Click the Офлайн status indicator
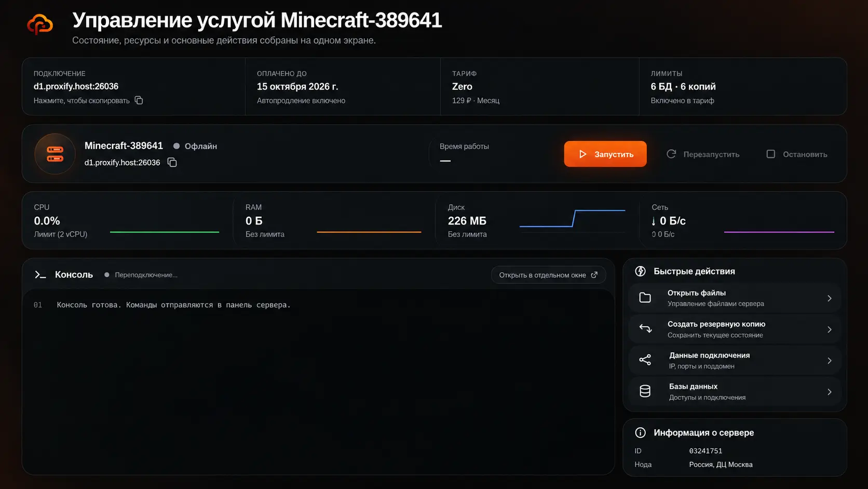 195,146
